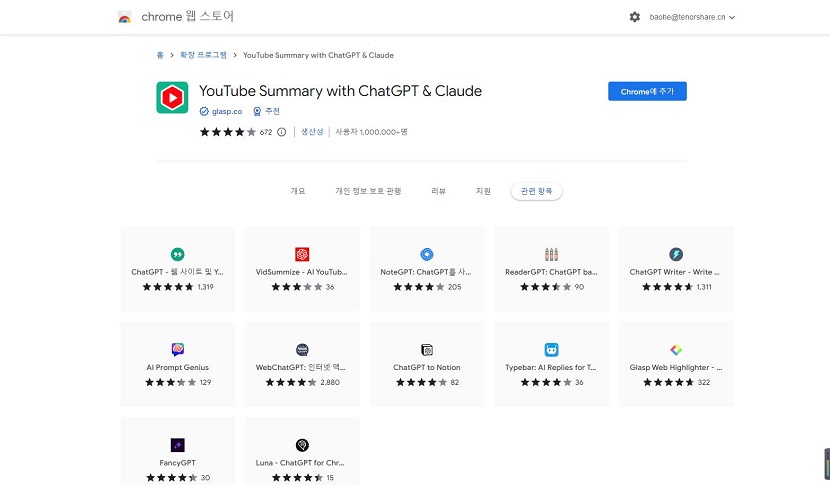Viewport: 830px width, 485px height.
Task: Click the Chrome에 추가 button
Action: pyautogui.click(x=647, y=91)
